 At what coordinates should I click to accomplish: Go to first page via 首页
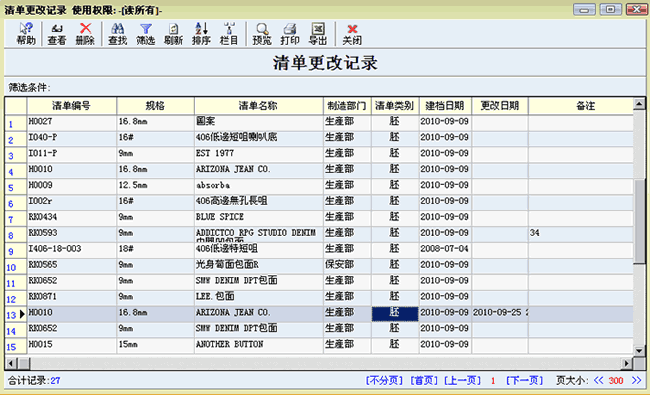tap(424, 380)
